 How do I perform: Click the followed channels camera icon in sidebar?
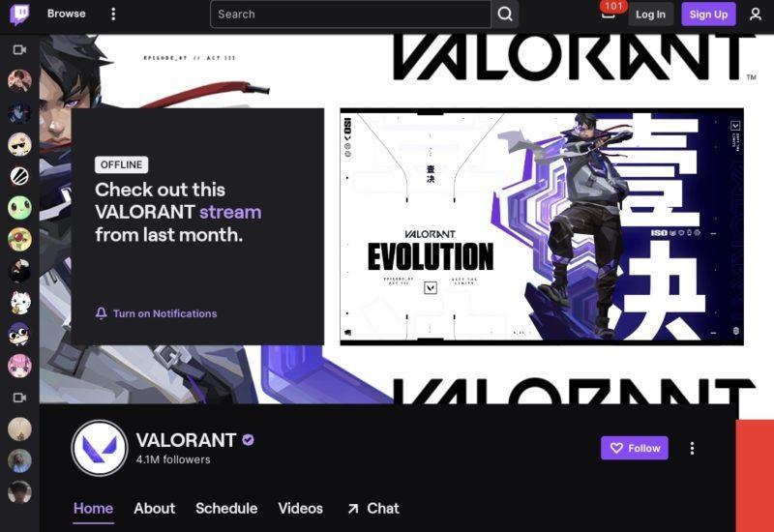19,50
